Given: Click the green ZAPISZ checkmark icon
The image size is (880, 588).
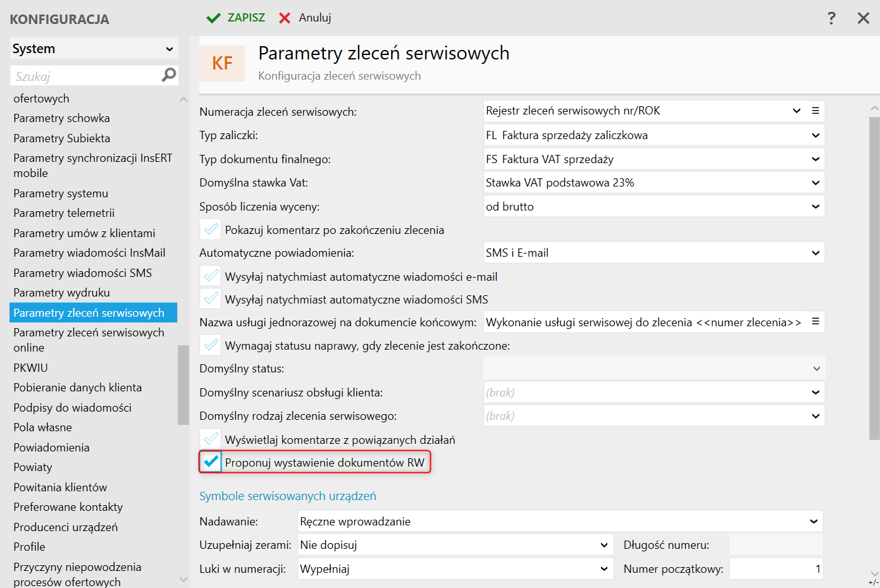Looking at the screenshot, I should click(214, 18).
